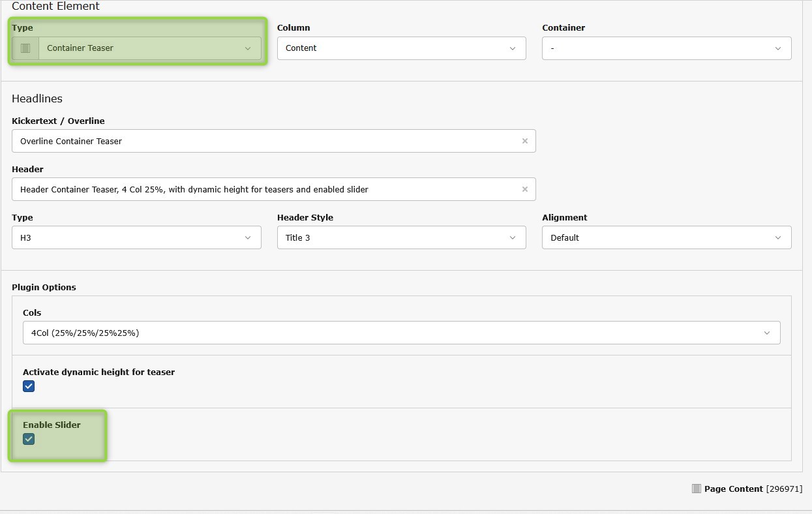
Task: Click the Plugin Options section label
Action: (x=44, y=287)
